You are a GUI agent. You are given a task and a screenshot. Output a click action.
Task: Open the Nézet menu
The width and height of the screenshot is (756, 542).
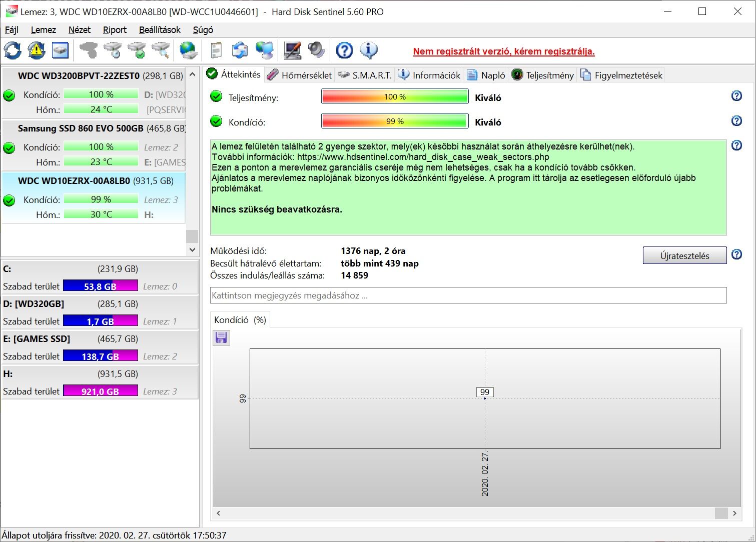pyautogui.click(x=80, y=30)
